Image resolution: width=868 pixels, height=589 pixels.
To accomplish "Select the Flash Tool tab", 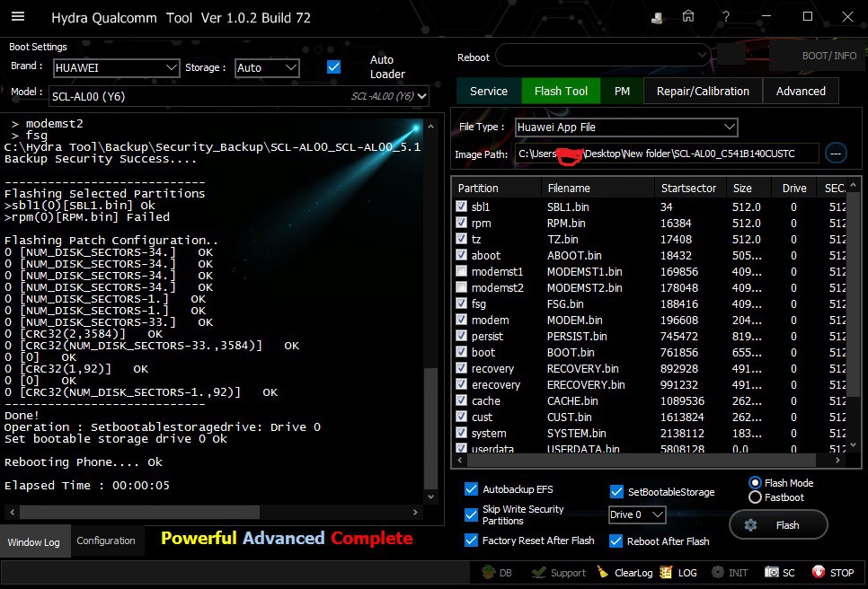I will point(561,91).
